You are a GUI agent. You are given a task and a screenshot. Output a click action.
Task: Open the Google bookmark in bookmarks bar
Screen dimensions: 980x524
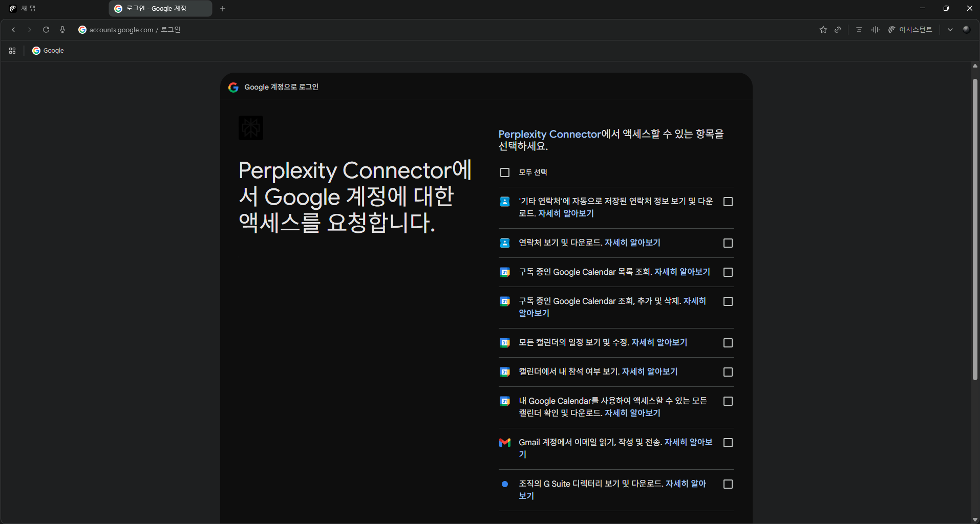pos(48,51)
